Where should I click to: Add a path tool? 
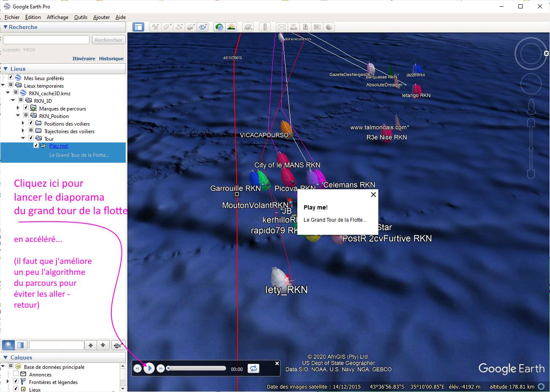click(179, 27)
